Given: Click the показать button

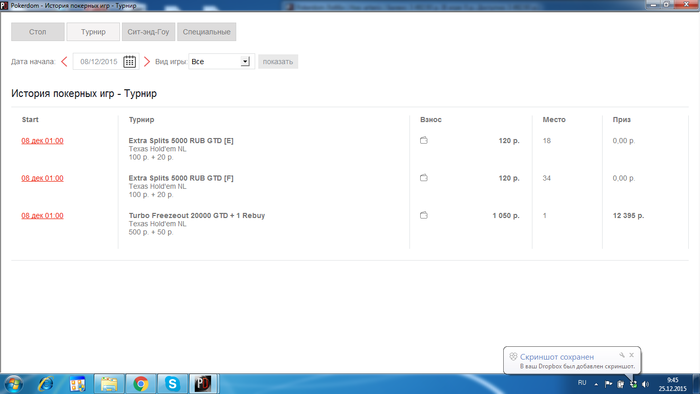Looking at the screenshot, I should pyautogui.click(x=278, y=62).
